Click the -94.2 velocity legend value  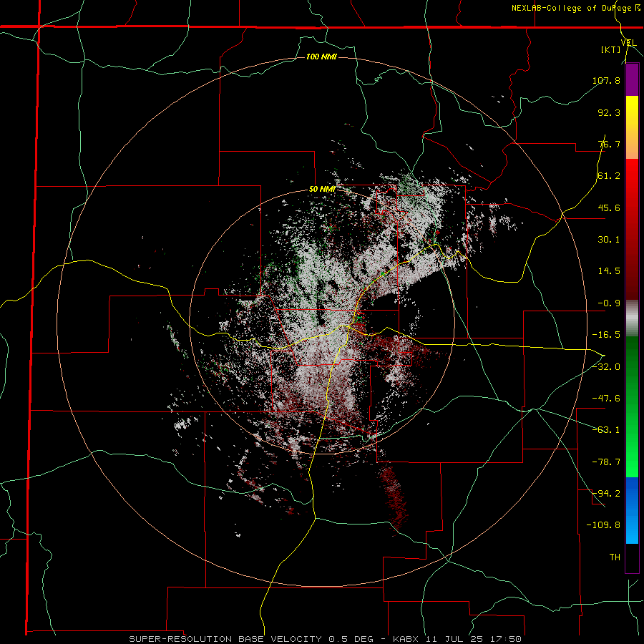[606, 493]
